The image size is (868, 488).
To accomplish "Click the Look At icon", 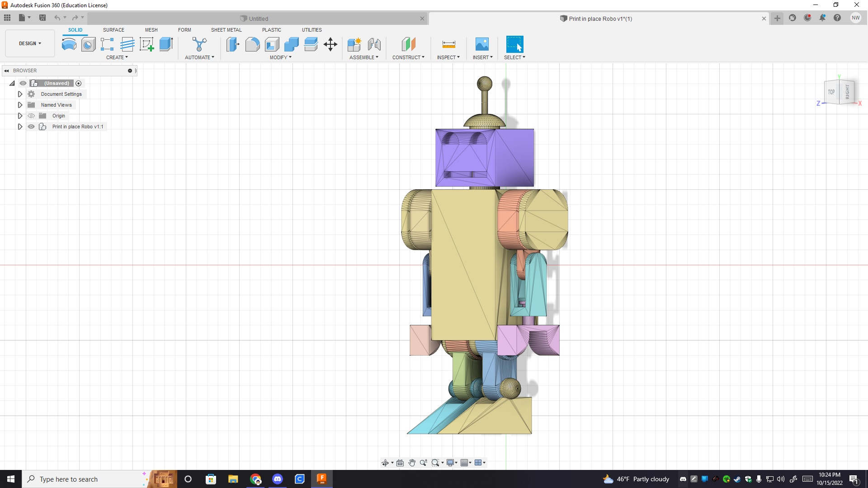I will pos(400,463).
